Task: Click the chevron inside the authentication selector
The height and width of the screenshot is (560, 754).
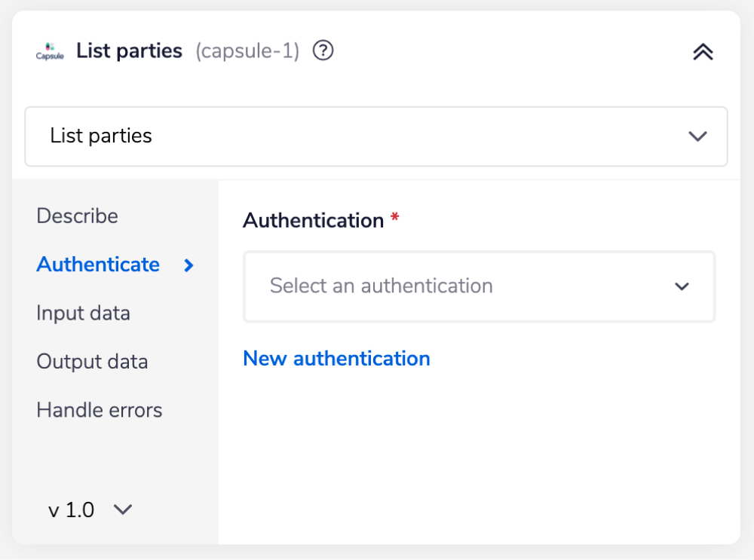Action: (682, 287)
